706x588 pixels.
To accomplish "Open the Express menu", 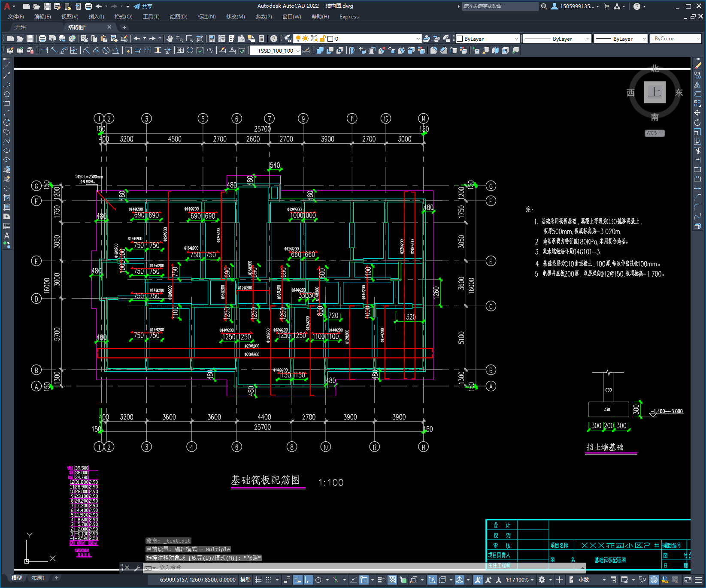I will pyautogui.click(x=349, y=17).
